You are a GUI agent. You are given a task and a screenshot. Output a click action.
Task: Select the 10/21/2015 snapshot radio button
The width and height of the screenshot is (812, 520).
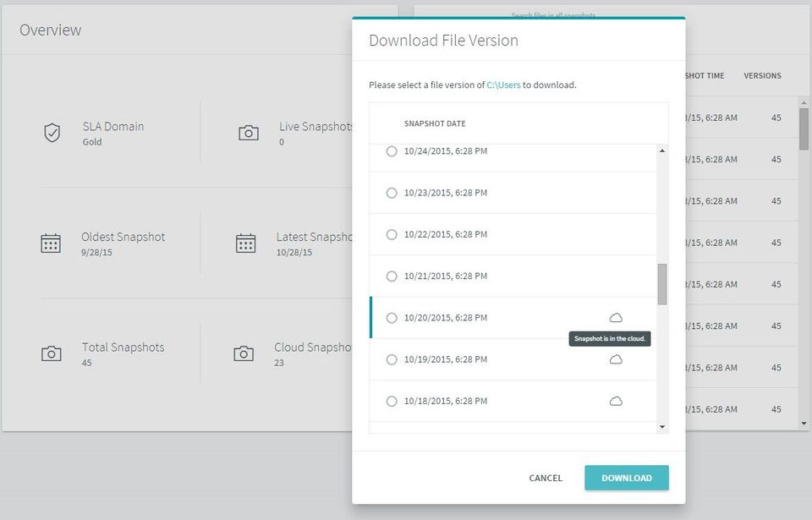coord(392,276)
